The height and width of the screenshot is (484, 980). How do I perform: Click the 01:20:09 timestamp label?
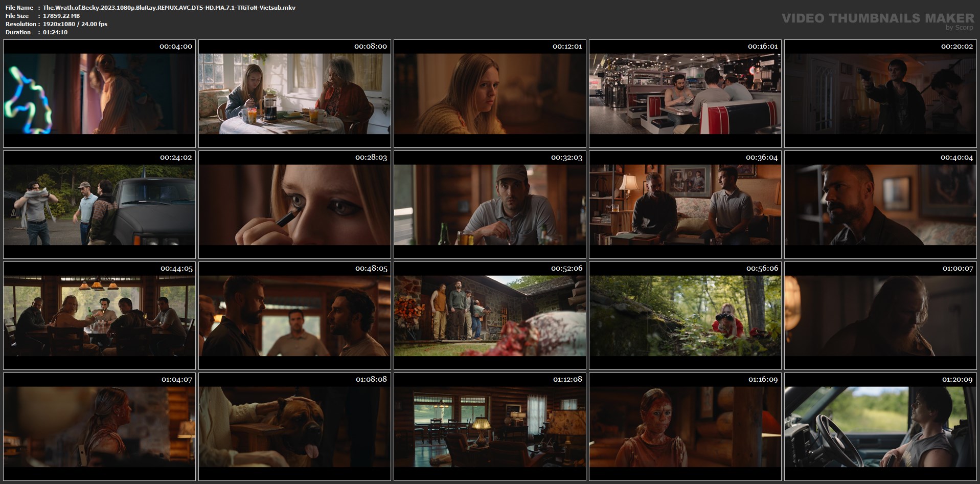(958, 380)
